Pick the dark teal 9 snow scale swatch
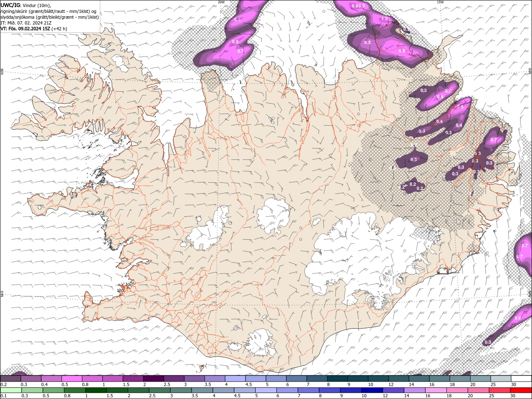 (x=358, y=379)
